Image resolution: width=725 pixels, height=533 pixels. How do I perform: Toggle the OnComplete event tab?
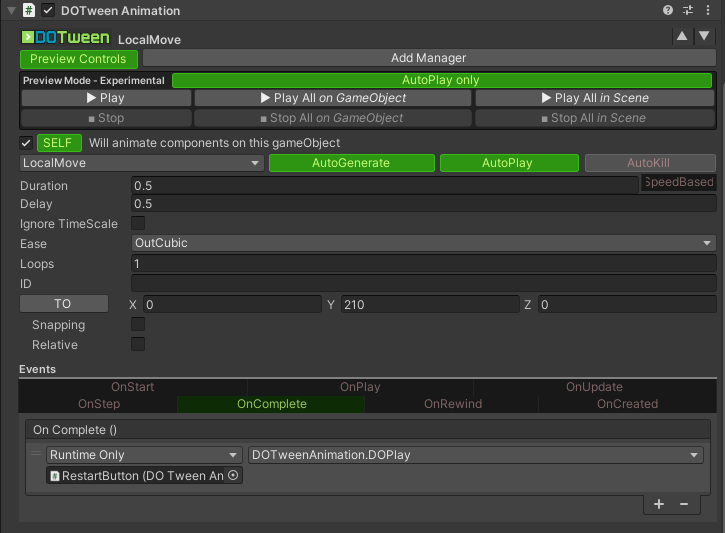[x=271, y=404]
